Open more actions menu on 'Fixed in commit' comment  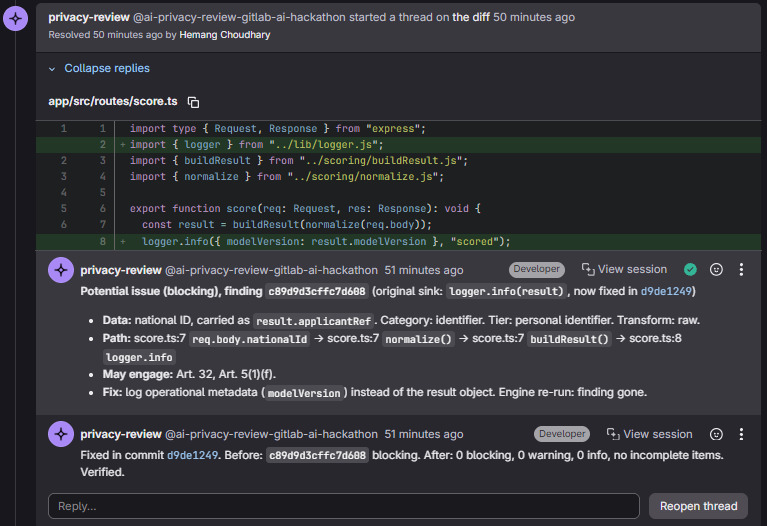click(741, 434)
